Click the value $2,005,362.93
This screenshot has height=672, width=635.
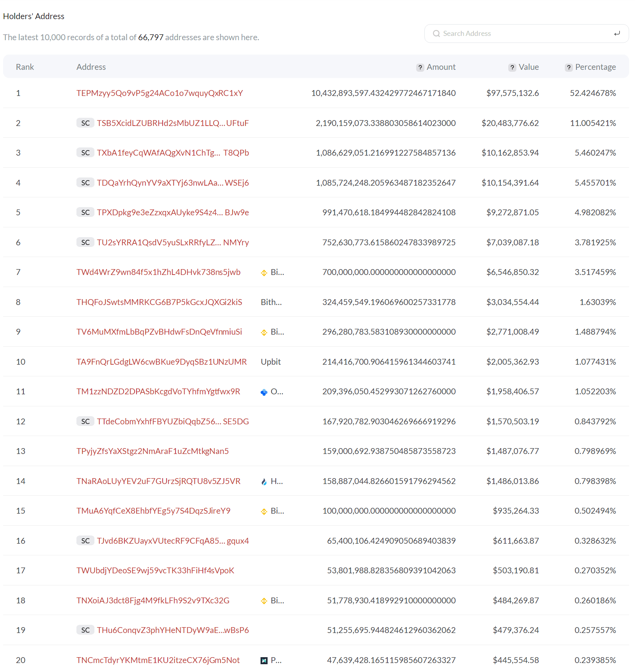[513, 362]
